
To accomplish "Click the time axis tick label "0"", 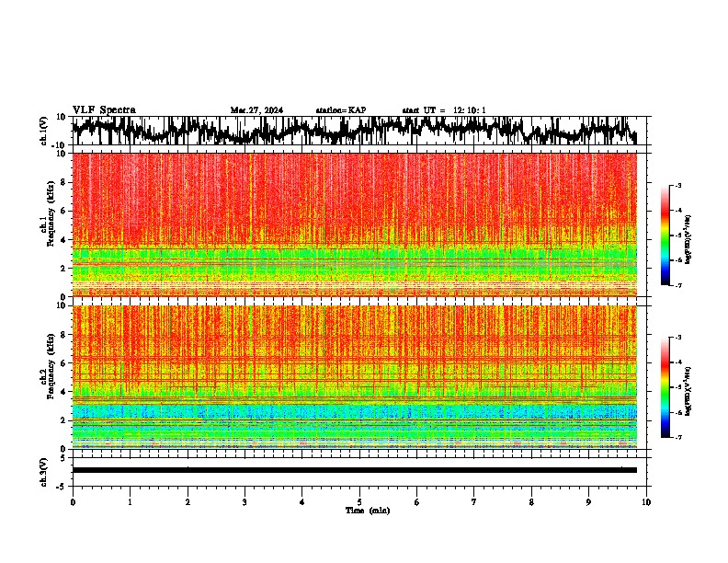I will (73, 502).
